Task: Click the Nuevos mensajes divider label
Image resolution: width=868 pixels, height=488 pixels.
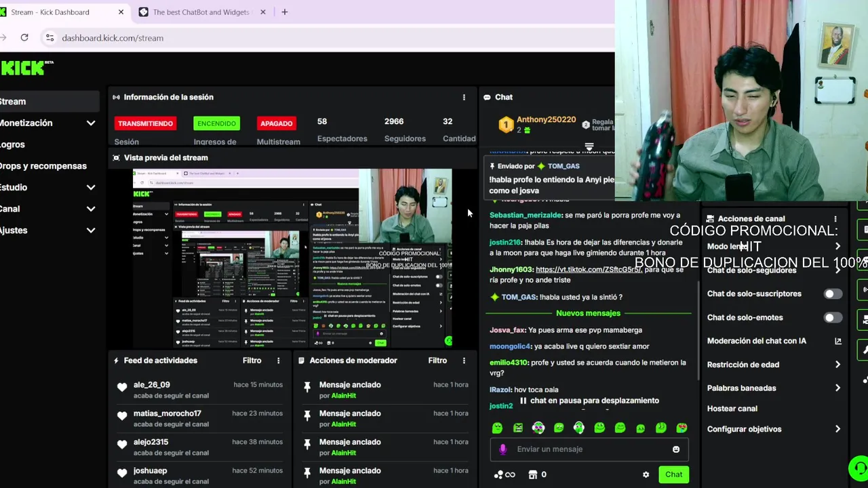Action: click(588, 313)
